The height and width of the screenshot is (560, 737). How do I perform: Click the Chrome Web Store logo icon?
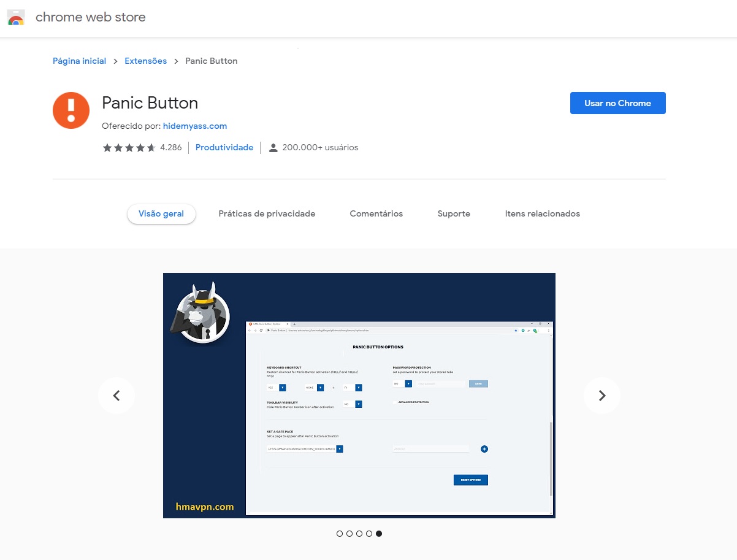click(x=16, y=17)
